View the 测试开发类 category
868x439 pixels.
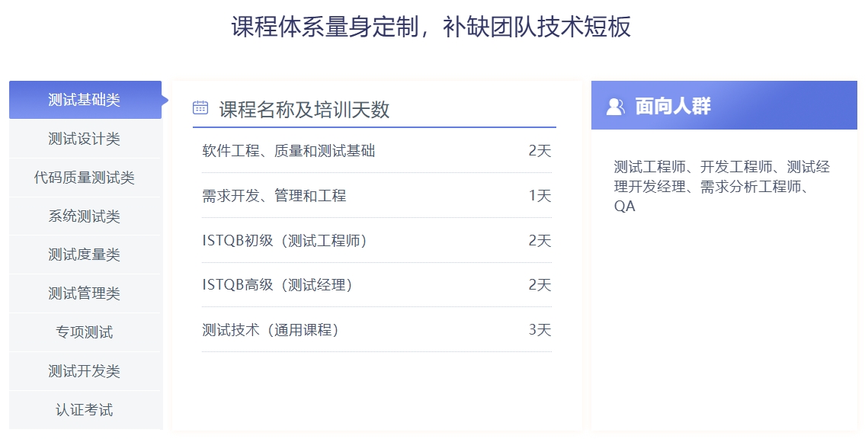[85, 371]
